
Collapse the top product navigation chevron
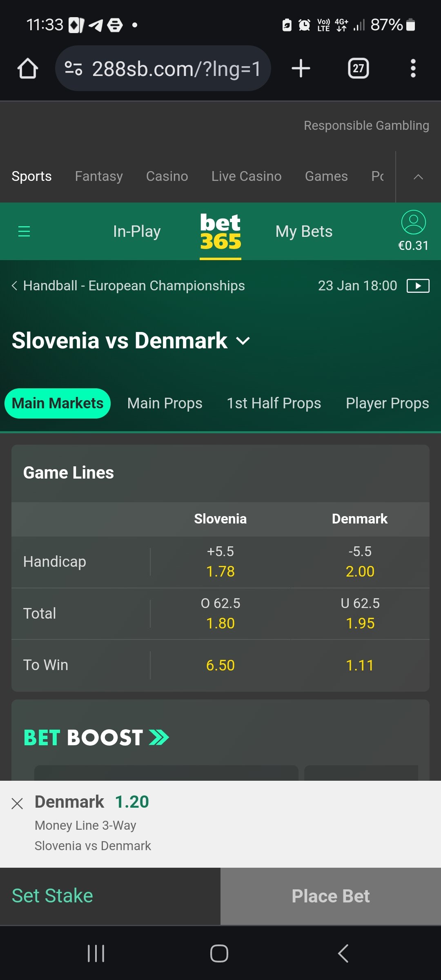pos(418,177)
